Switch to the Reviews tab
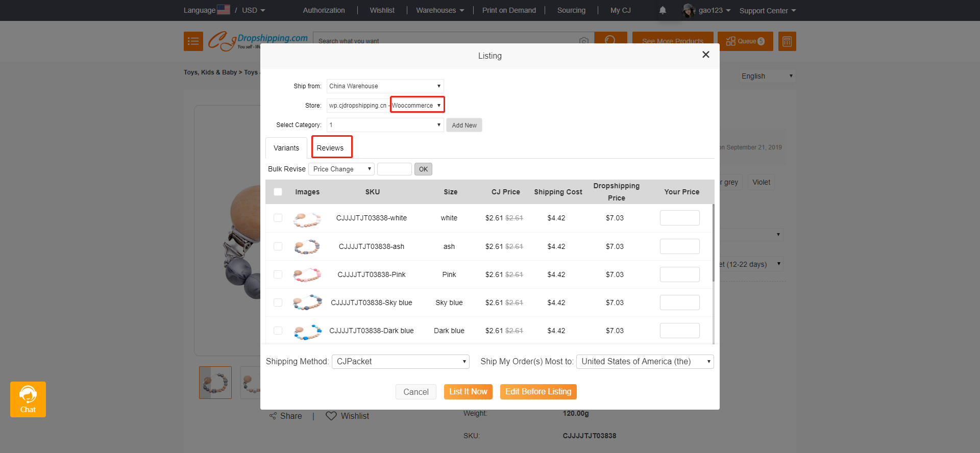This screenshot has width=980, height=453. (330, 148)
